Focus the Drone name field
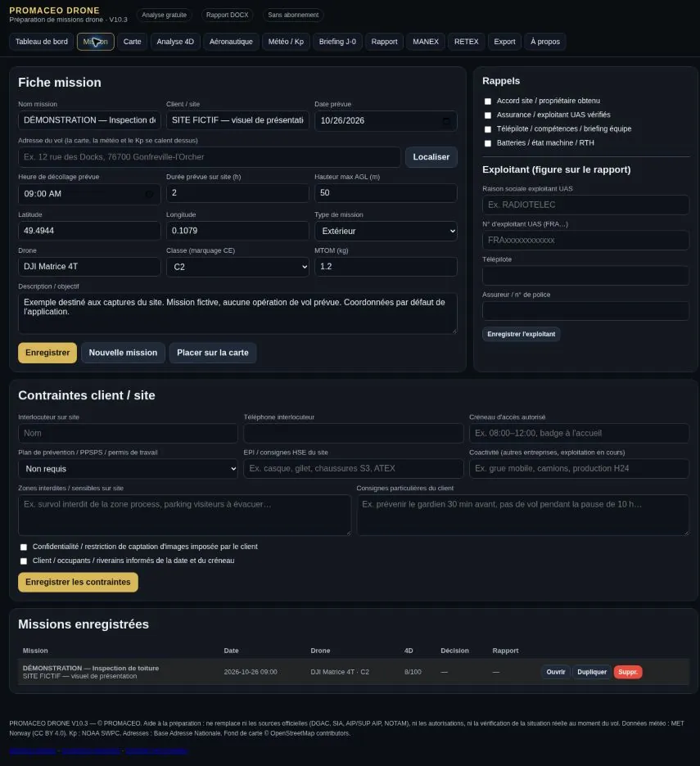 coord(89,267)
